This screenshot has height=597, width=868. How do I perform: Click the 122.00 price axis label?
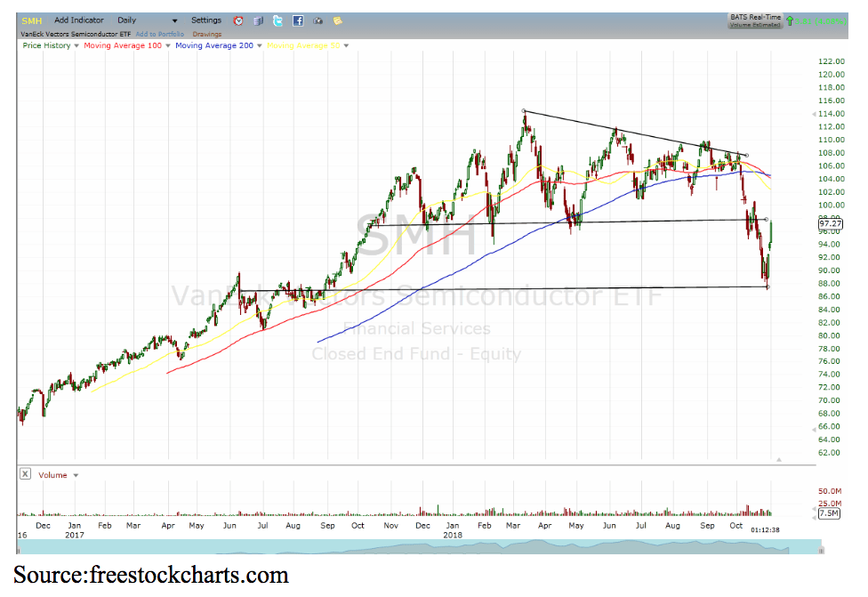coord(831,61)
